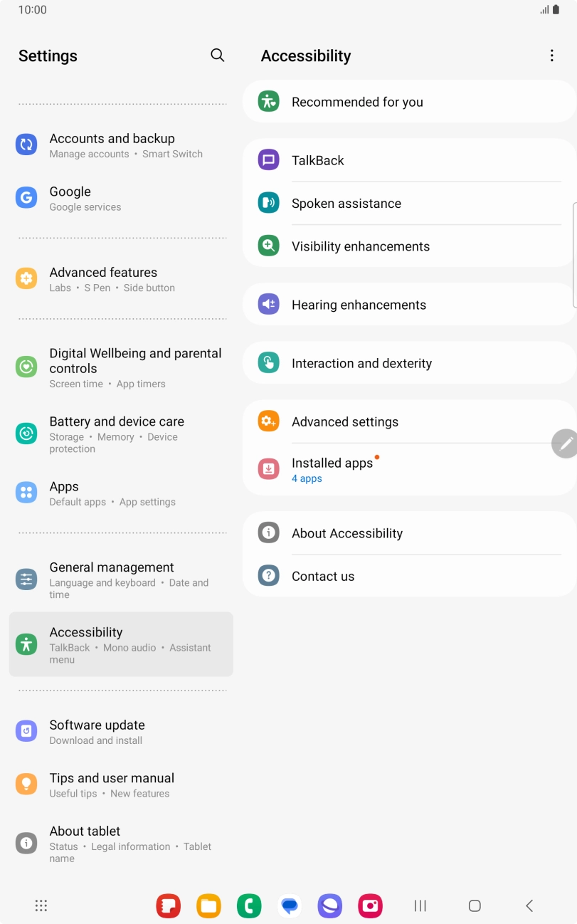Tap the Back navigation button
Viewport: 577px width, 924px height.
point(529,905)
